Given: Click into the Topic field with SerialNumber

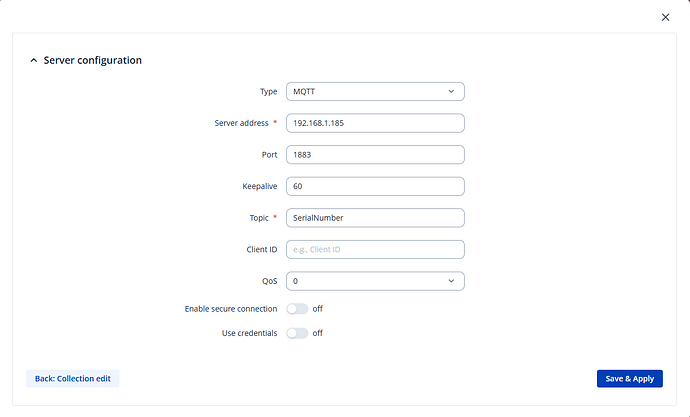Looking at the screenshot, I should pyautogui.click(x=375, y=218).
